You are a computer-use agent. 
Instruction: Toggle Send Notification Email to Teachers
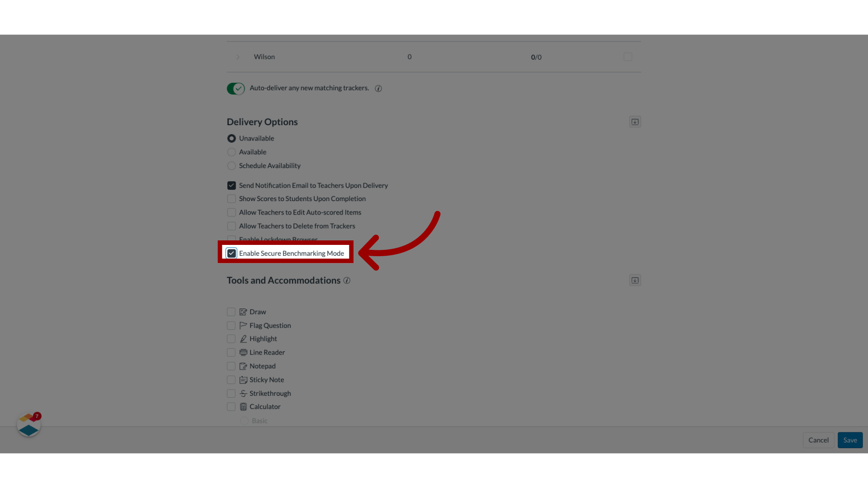click(231, 185)
